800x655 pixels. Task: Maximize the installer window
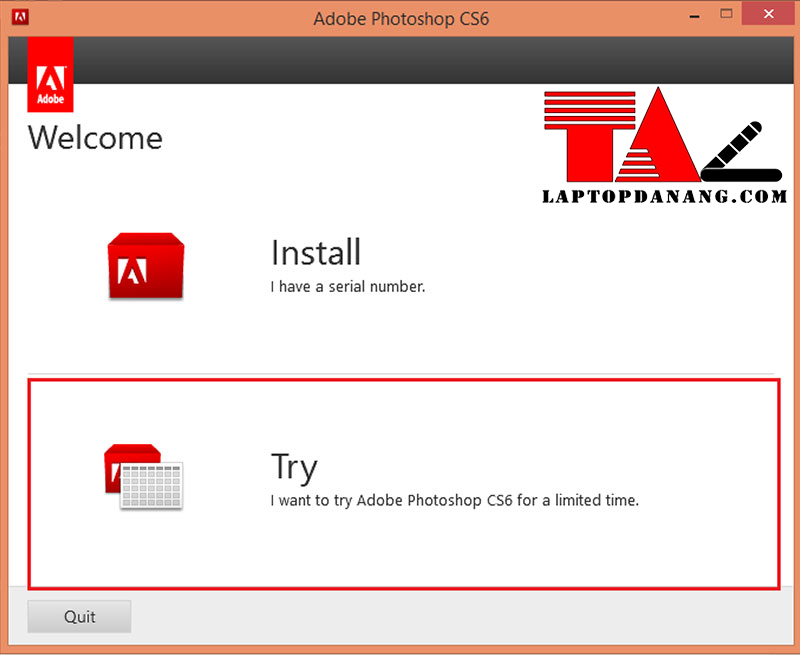click(726, 16)
